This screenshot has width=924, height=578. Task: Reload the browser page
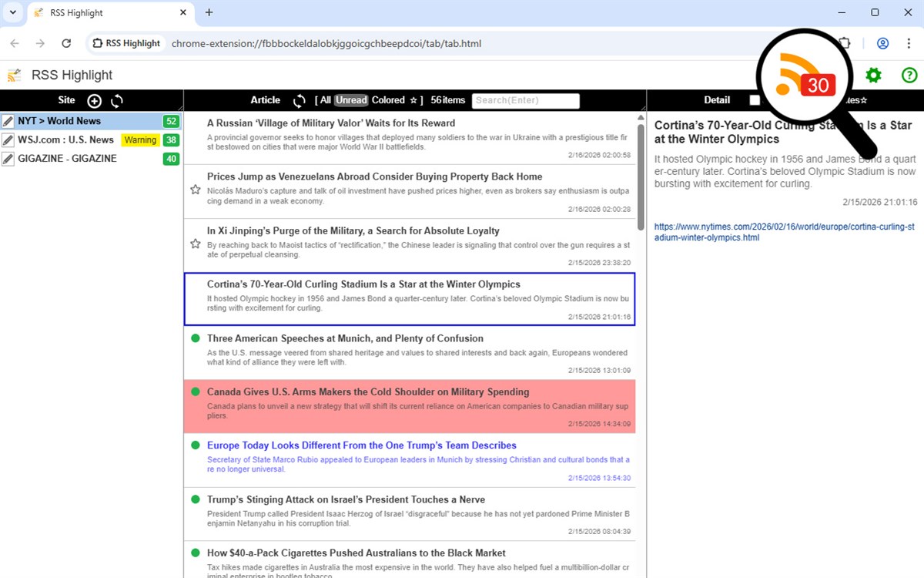click(66, 43)
